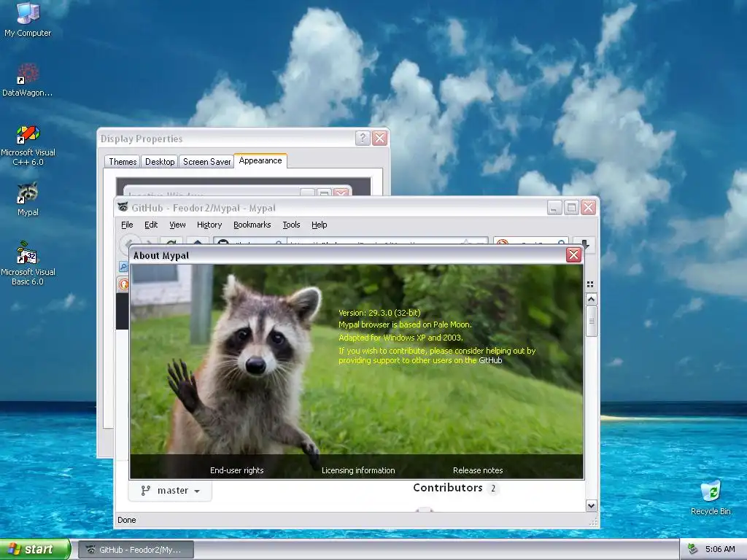Launch Microsoft Visual C++ 6.0 shortcut
This screenshot has height=560, width=747.
pyautogui.click(x=28, y=145)
